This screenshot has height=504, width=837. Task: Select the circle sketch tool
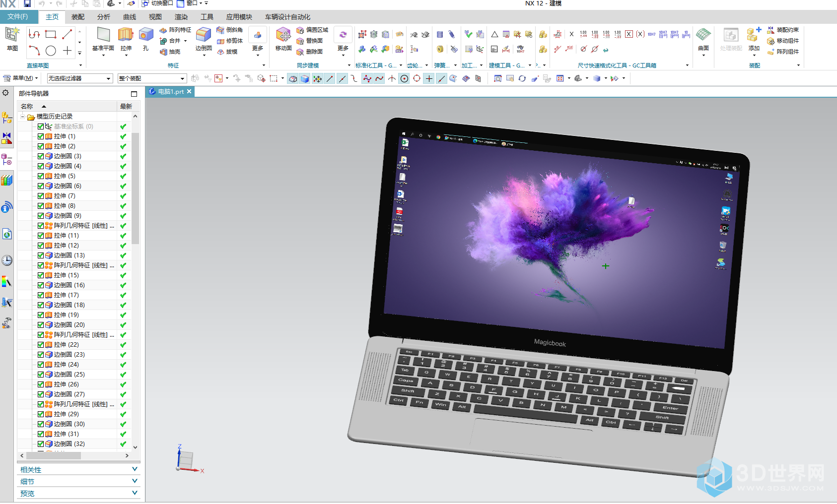click(51, 51)
